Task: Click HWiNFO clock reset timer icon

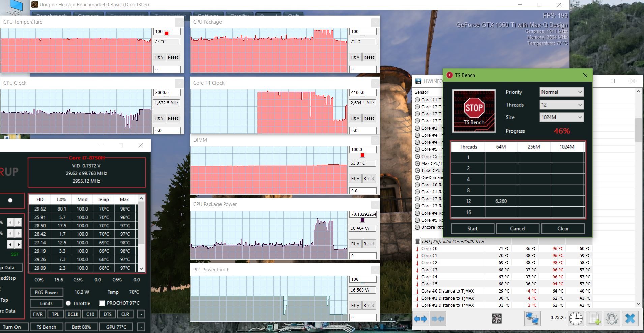Action: coord(576,318)
